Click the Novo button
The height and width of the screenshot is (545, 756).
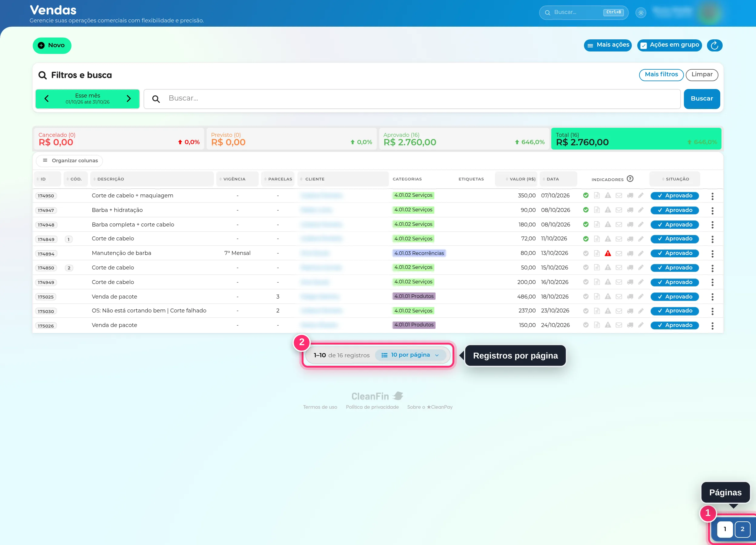(x=52, y=46)
